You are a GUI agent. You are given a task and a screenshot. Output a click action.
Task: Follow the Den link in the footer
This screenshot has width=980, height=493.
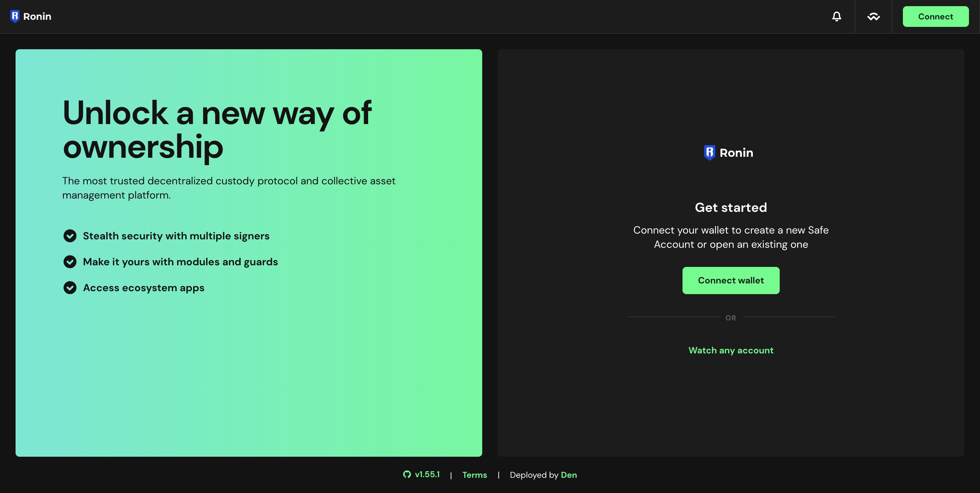(569, 475)
